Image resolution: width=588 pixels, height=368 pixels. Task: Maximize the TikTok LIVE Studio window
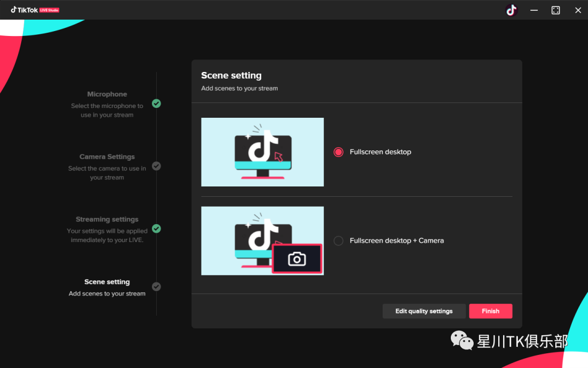click(x=556, y=10)
